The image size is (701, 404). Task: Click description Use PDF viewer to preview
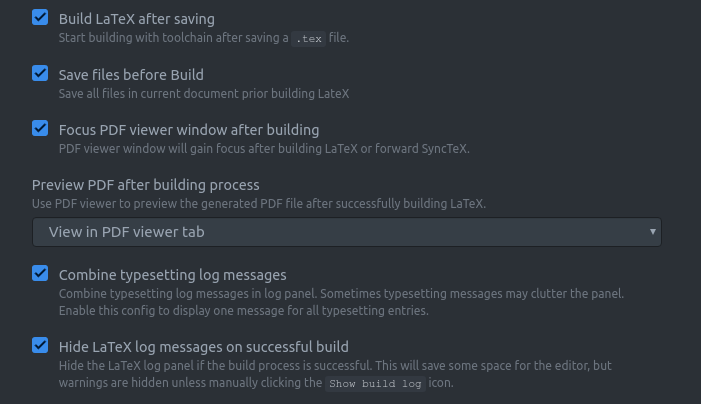(259, 204)
